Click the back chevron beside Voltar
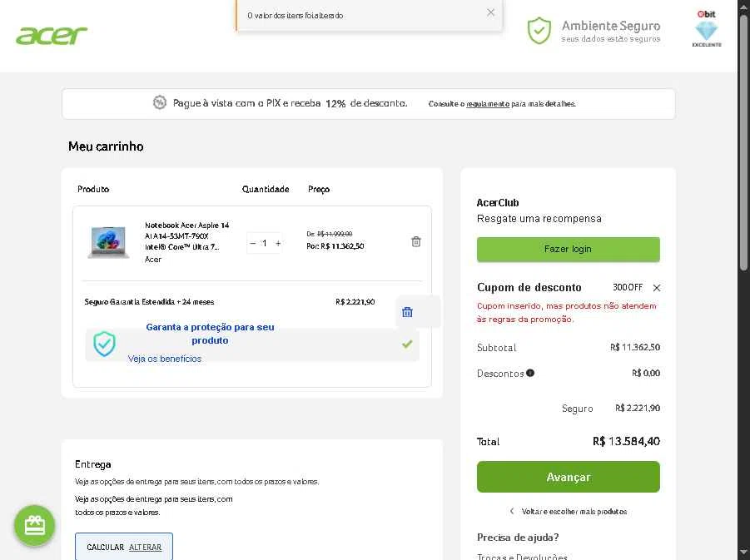The height and width of the screenshot is (560, 750). pyautogui.click(x=512, y=511)
